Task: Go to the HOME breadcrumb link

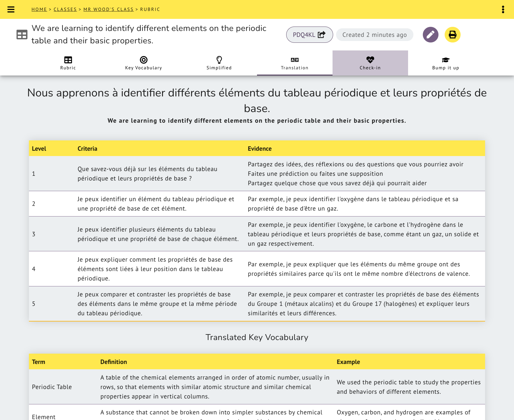Action: coord(39,9)
